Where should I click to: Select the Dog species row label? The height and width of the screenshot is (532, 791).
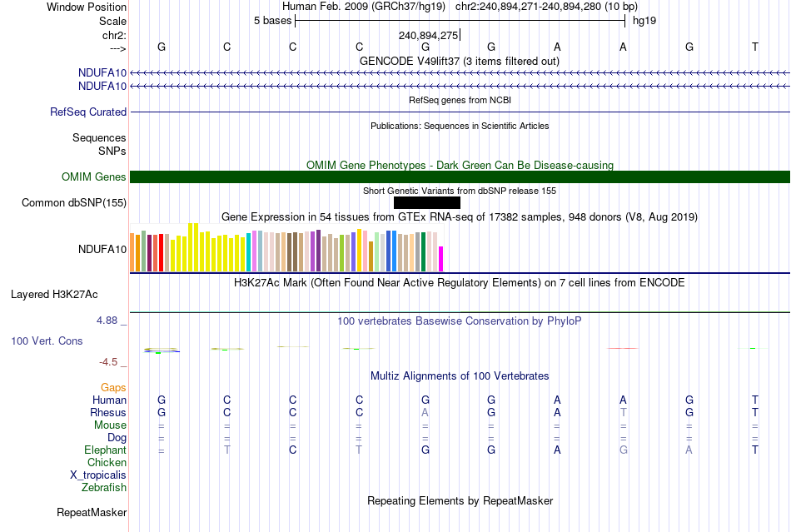click(x=117, y=437)
